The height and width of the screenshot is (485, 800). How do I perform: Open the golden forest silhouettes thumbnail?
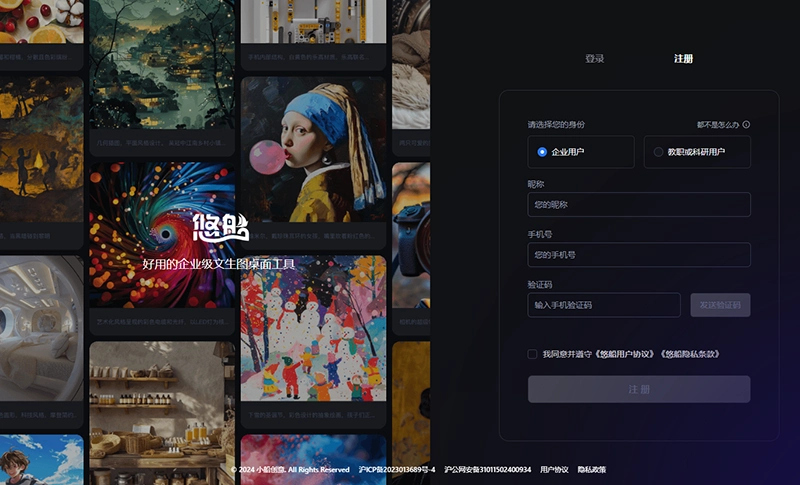pos(41,149)
